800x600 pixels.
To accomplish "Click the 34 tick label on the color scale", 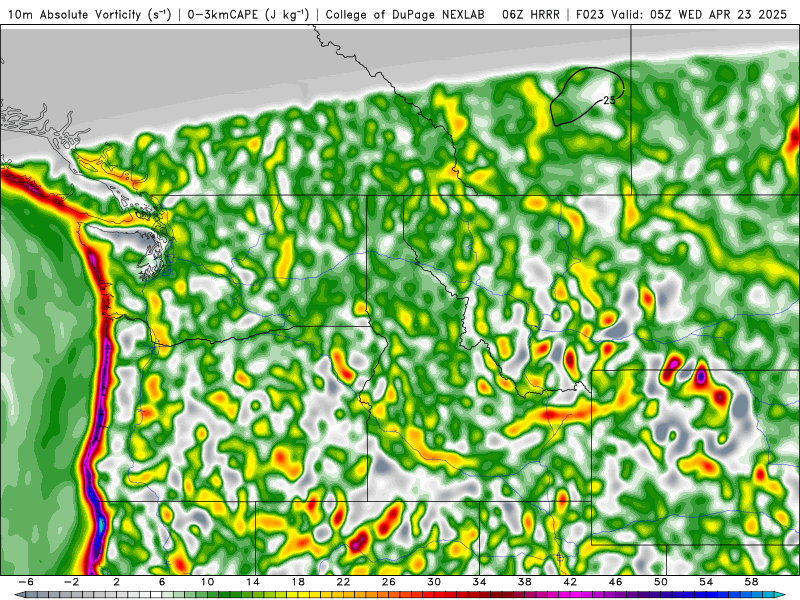I will point(480,582).
